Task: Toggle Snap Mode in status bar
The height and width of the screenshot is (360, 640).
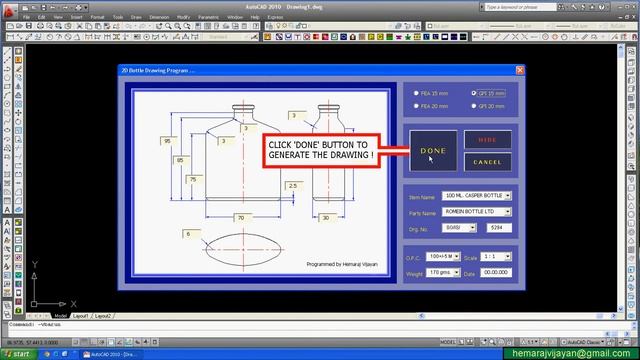Action: (x=76, y=342)
